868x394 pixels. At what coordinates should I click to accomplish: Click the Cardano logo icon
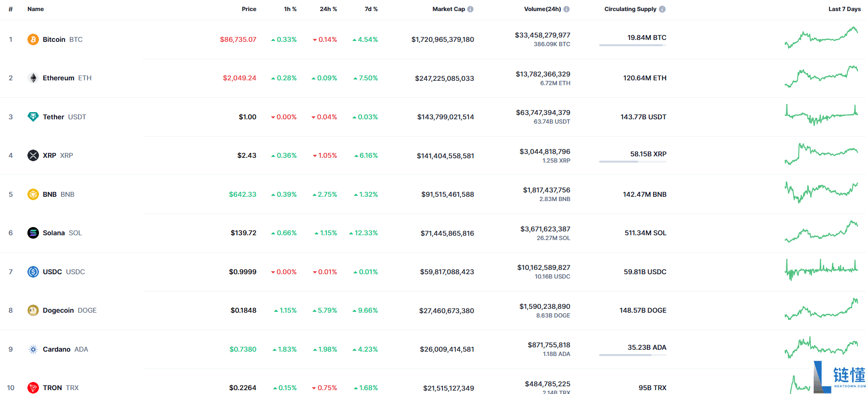33,349
